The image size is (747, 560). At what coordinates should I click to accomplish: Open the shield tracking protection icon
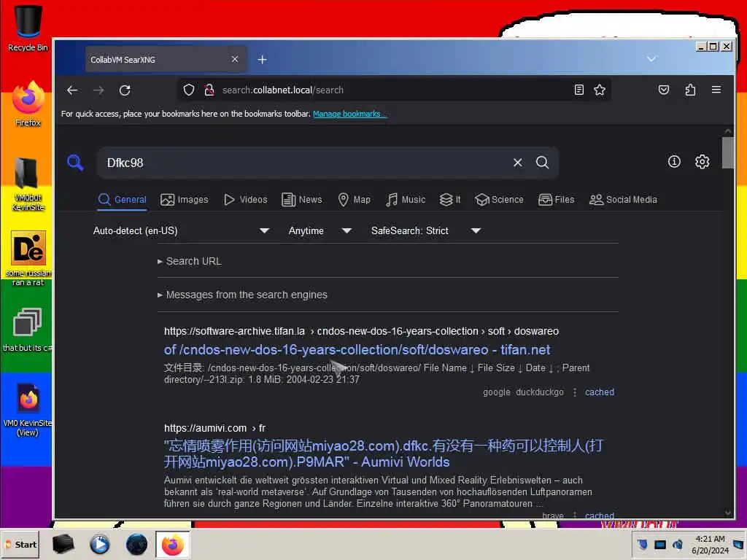189,90
